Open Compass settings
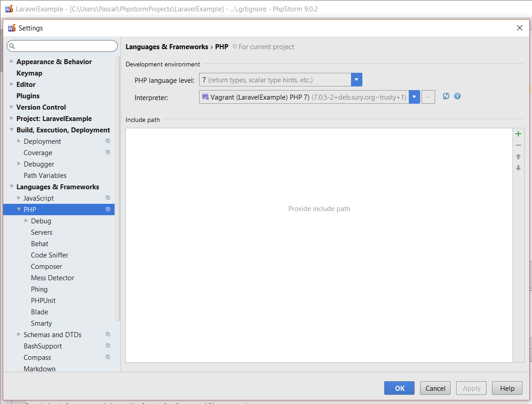This screenshot has width=532, height=404. (37, 358)
